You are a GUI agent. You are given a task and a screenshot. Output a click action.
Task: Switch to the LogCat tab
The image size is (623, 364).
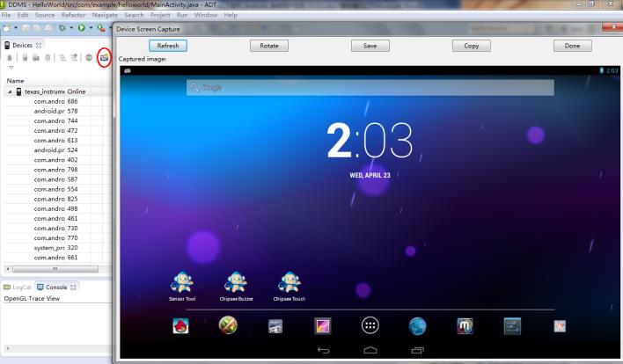(17, 287)
